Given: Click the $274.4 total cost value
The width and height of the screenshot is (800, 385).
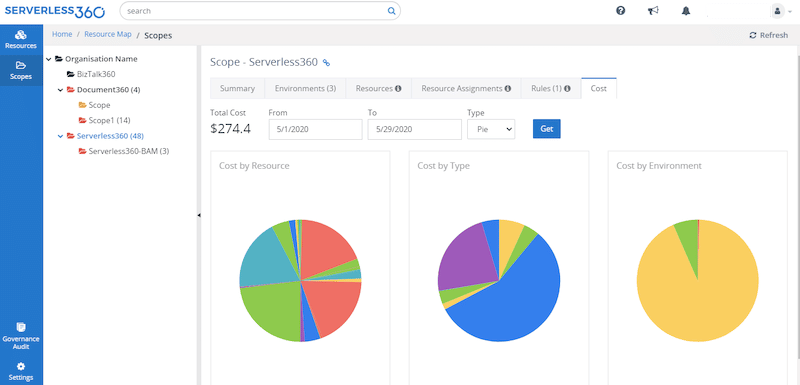Looking at the screenshot, I should [x=230, y=129].
